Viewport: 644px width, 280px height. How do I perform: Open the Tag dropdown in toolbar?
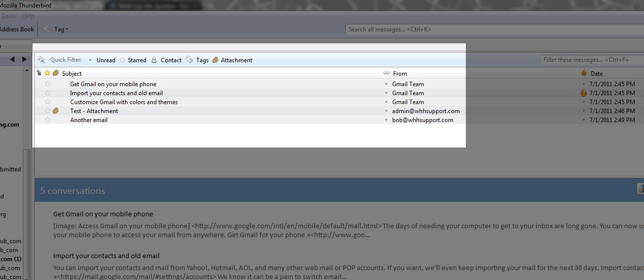[x=56, y=29]
